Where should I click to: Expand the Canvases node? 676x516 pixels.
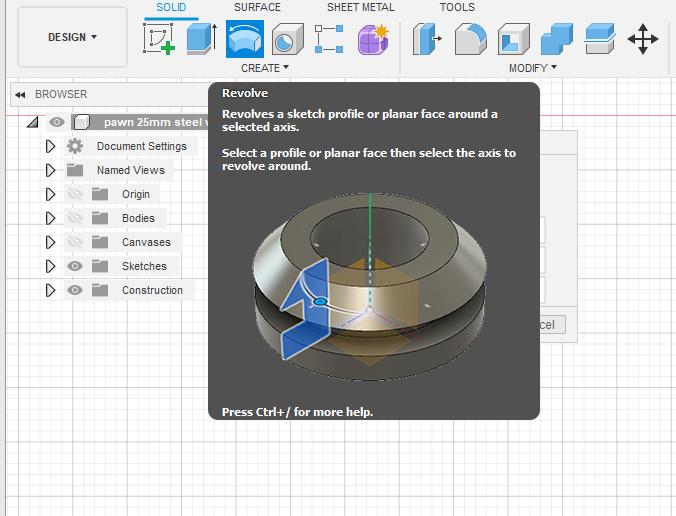(x=50, y=242)
